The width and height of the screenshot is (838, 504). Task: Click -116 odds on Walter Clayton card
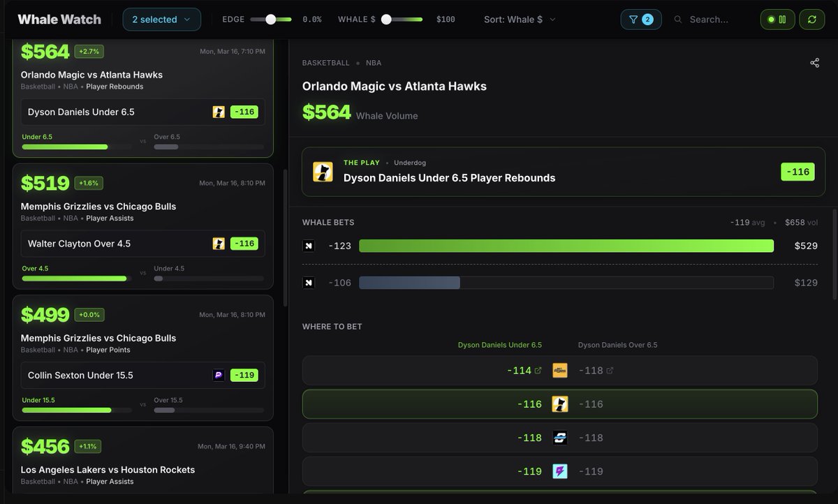click(244, 244)
